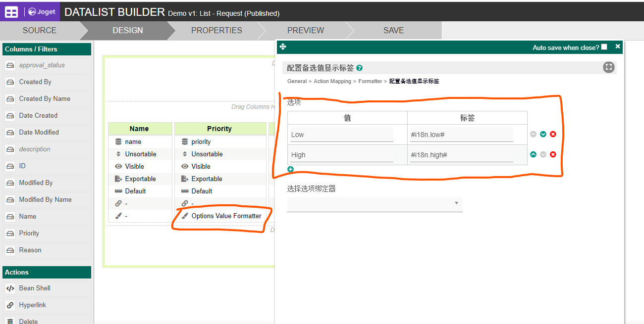Move the Low option row down

[x=543, y=134]
